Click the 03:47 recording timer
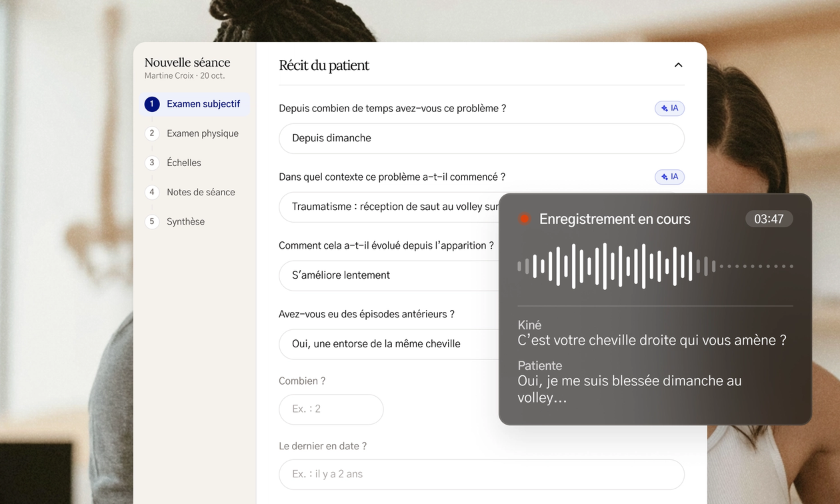This screenshot has height=504, width=840. point(769,219)
